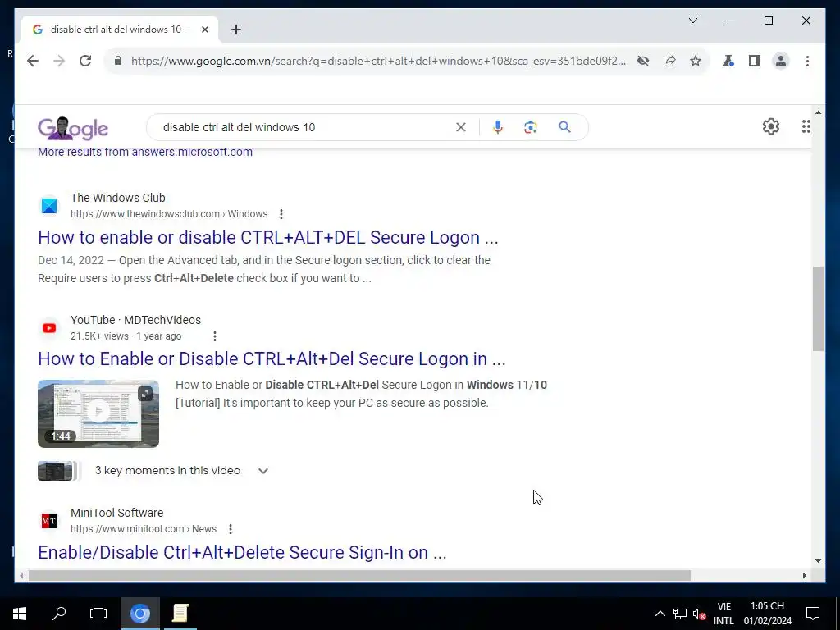Click the Google logo
This screenshot has height=630, width=840.
(x=73, y=128)
